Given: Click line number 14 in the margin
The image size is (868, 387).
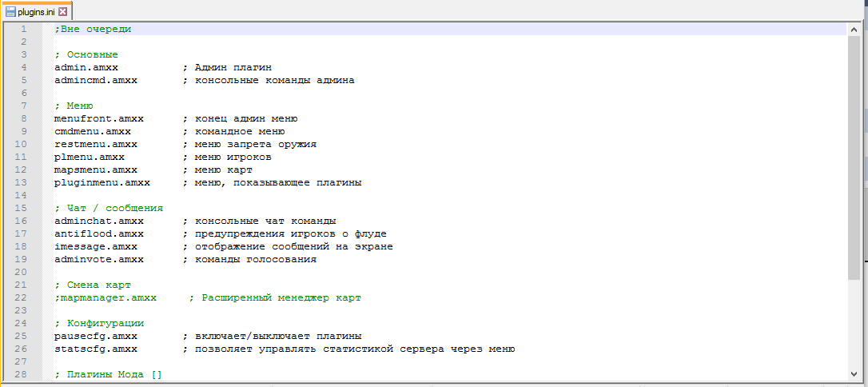Looking at the screenshot, I should [21, 195].
